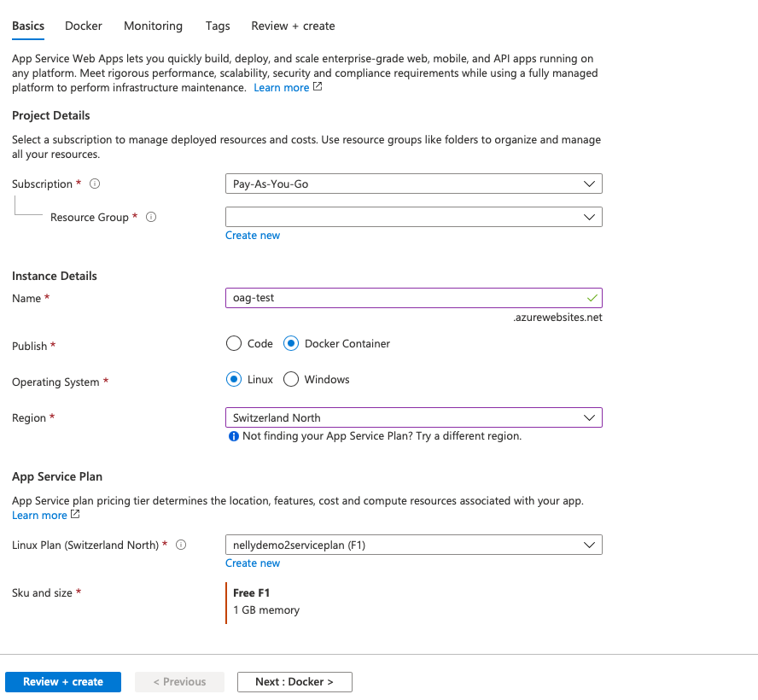
Task: Switch to the Docker tab
Action: click(x=84, y=26)
